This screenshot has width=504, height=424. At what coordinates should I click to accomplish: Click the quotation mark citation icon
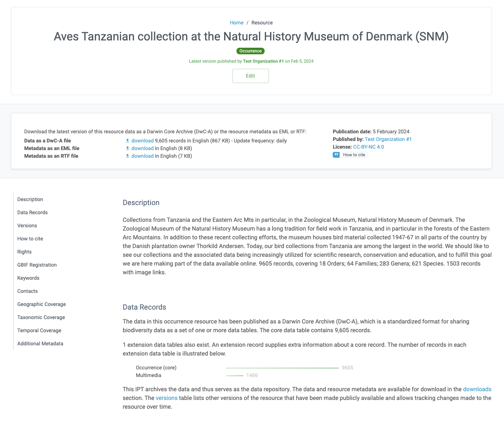tap(336, 155)
